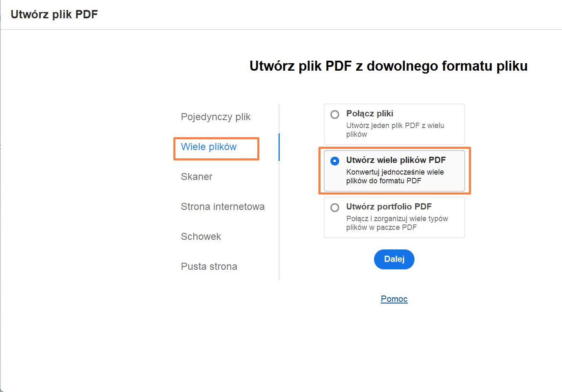The height and width of the screenshot is (392, 562).
Task: Open the "Pusta strona" creation option
Action: point(209,266)
